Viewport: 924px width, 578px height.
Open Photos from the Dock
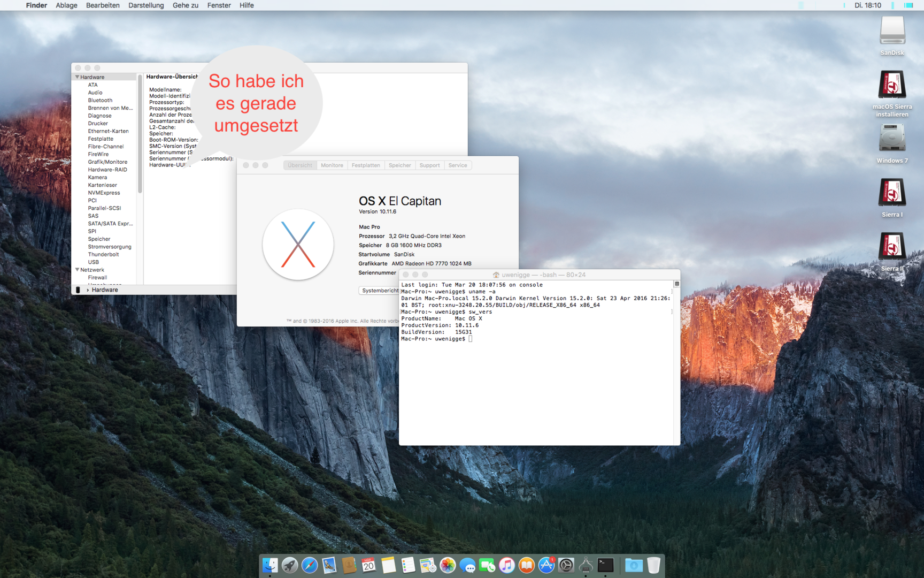[448, 565]
